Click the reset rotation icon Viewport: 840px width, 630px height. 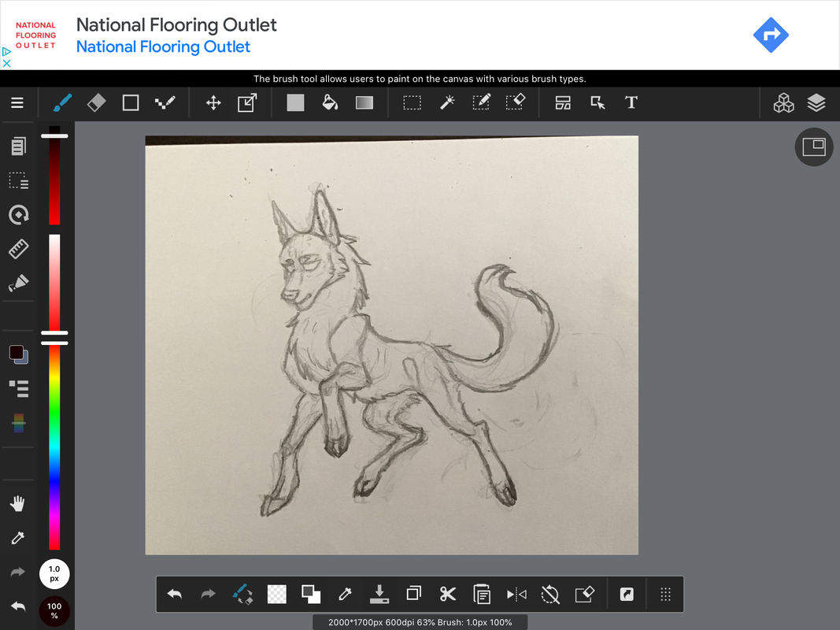(x=550, y=594)
